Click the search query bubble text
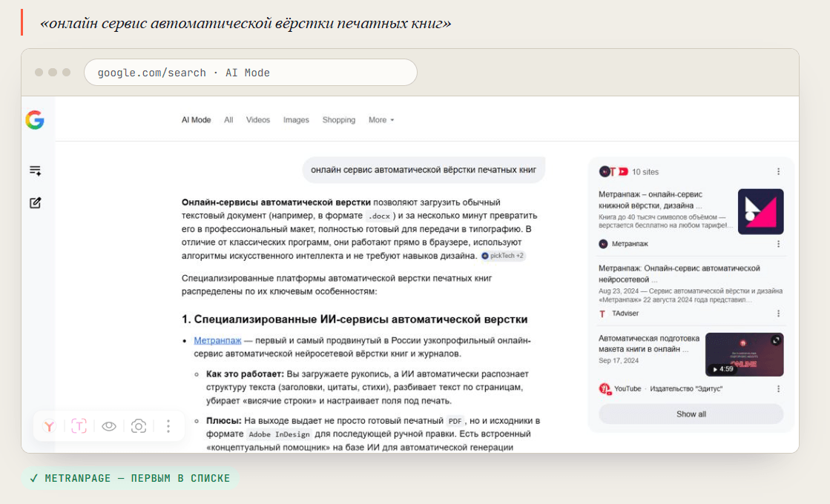The image size is (830, 504). coord(424,170)
